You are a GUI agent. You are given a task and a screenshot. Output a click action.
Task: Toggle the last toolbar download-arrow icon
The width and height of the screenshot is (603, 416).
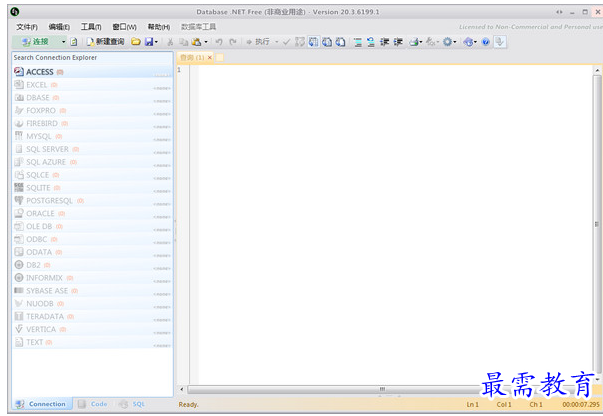500,42
